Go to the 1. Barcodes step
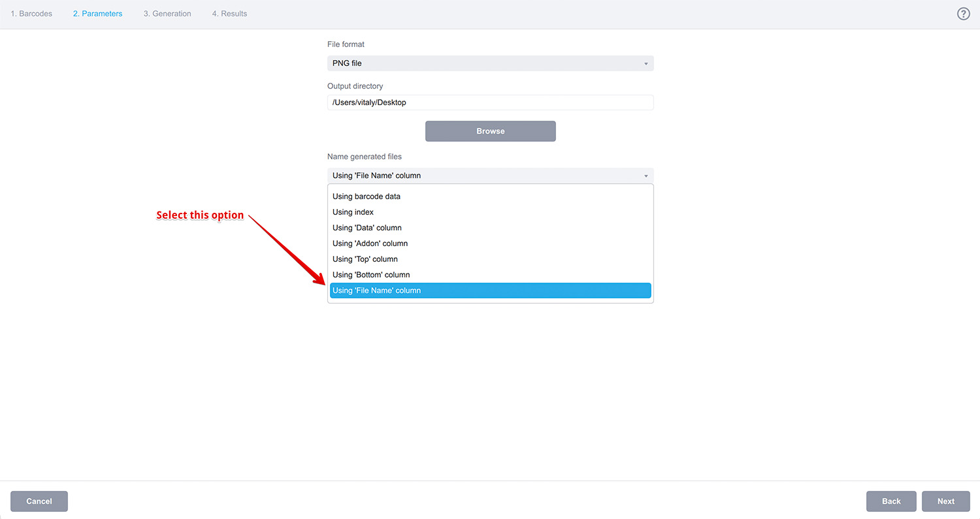This screenshot has height=519, width=980. click(x=31, y=14)
